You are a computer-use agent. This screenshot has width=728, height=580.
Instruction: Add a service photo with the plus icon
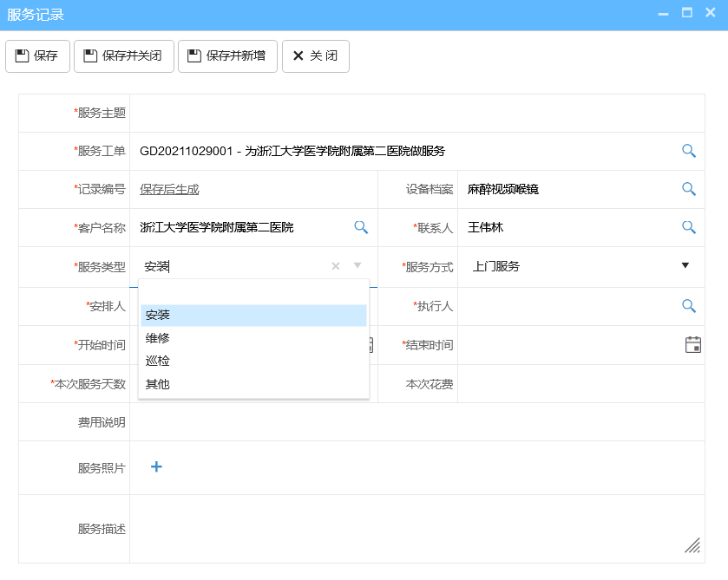[x=155, y=466]
